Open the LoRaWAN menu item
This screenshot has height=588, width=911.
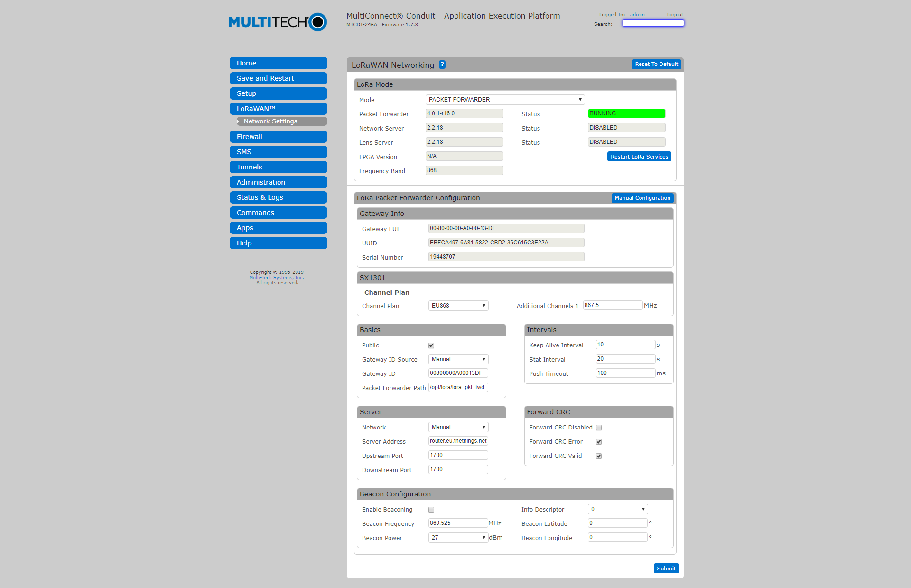point(279,109)
